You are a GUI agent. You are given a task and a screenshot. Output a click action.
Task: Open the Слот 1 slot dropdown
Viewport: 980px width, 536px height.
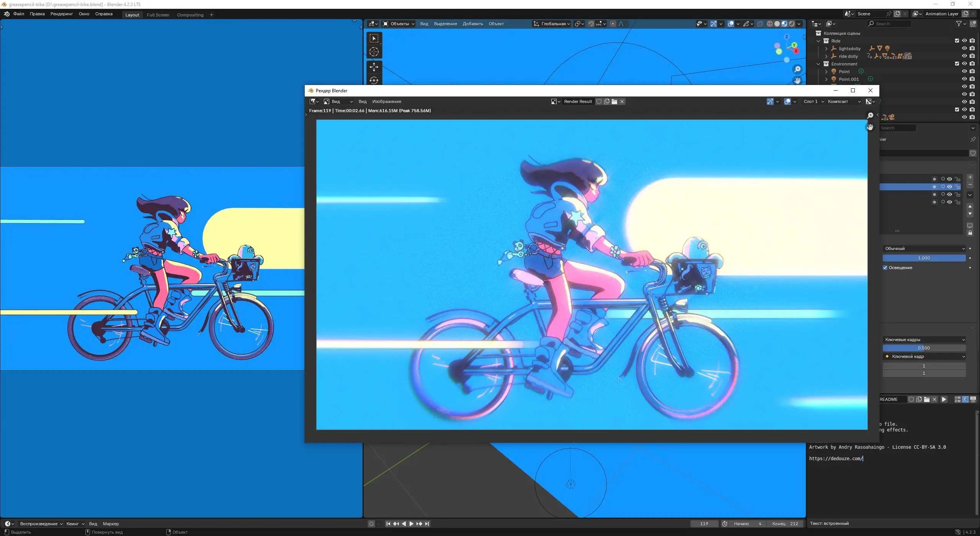click(x=813, y=101)
